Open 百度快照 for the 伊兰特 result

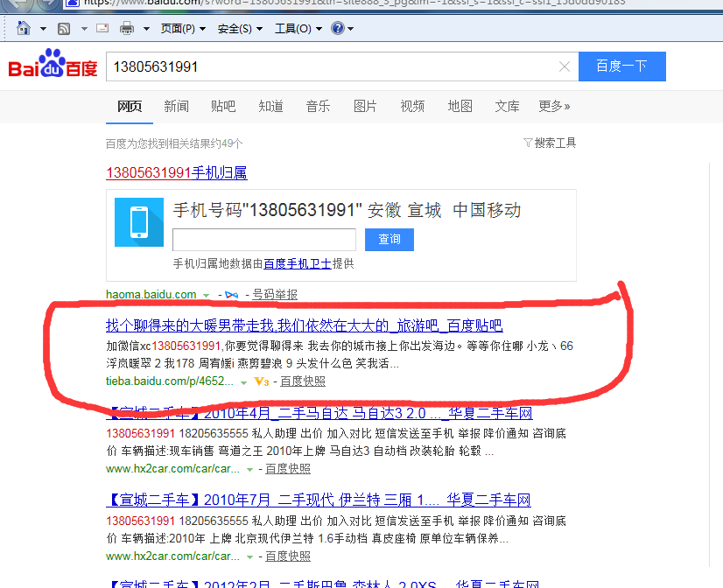coord(288,556)
